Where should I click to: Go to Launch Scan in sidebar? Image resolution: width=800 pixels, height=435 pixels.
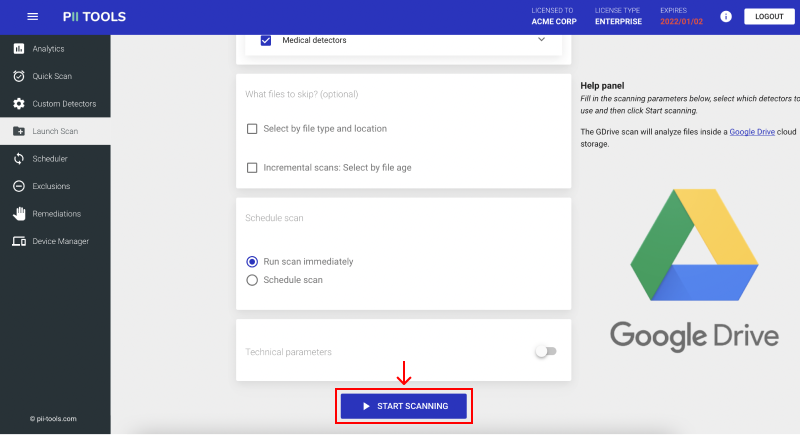(x=55, y=131)
